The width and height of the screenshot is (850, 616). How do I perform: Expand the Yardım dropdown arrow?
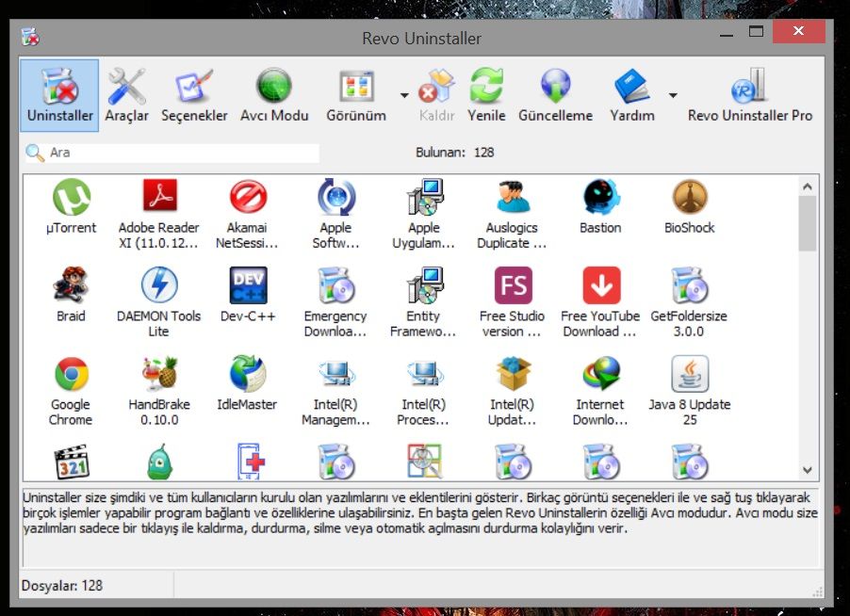[x=673, y=95]
